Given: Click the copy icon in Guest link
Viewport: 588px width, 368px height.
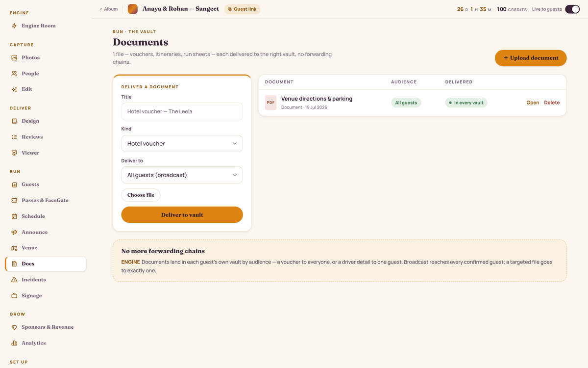Looking at the screenshot, I should [x=230, y=9].
